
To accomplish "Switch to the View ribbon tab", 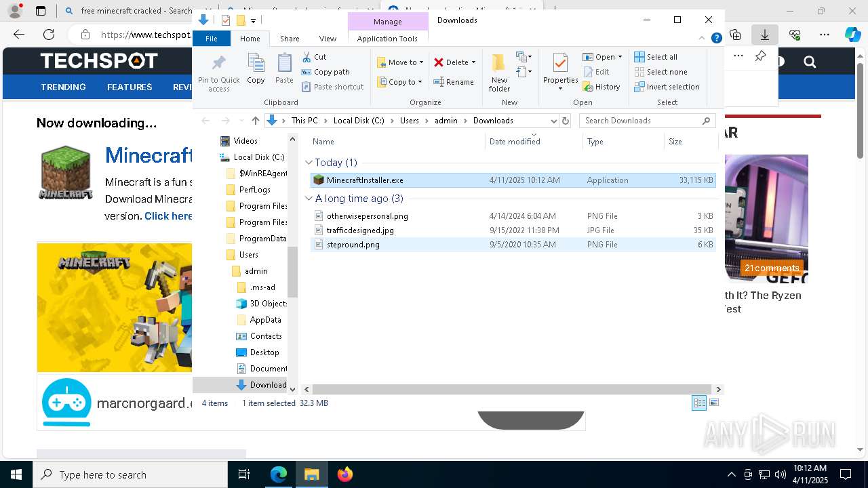I will pos(328,39).
